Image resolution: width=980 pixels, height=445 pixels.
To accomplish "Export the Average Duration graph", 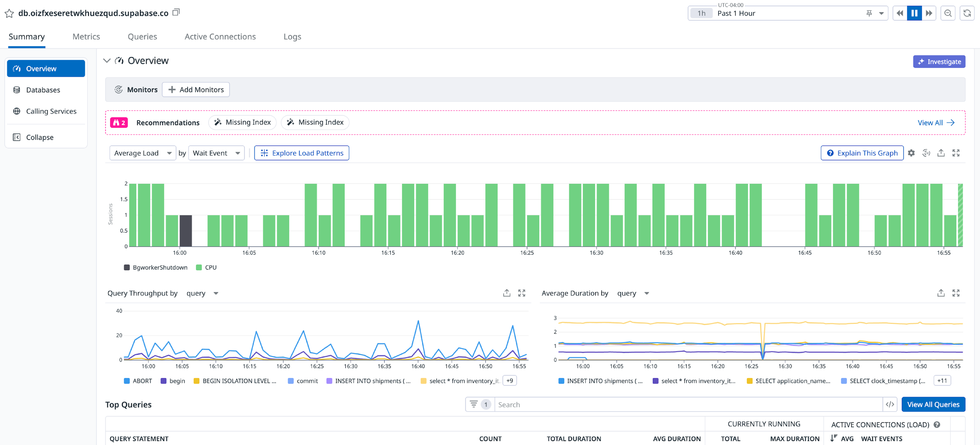I will pyautogui.click(x=941, y=293).
